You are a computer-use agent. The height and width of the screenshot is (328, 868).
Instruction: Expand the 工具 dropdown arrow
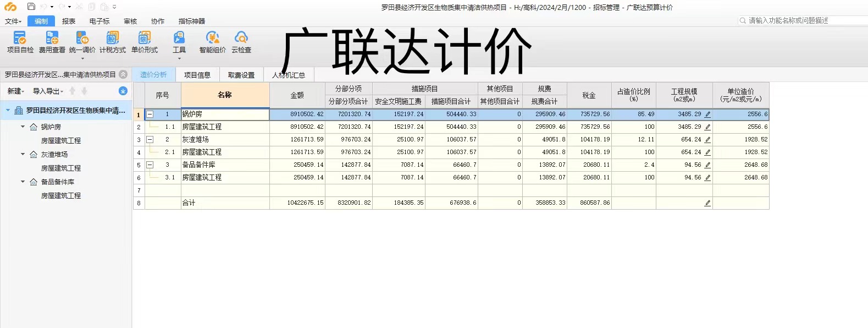pyautogui.click(x=179, y=58)
